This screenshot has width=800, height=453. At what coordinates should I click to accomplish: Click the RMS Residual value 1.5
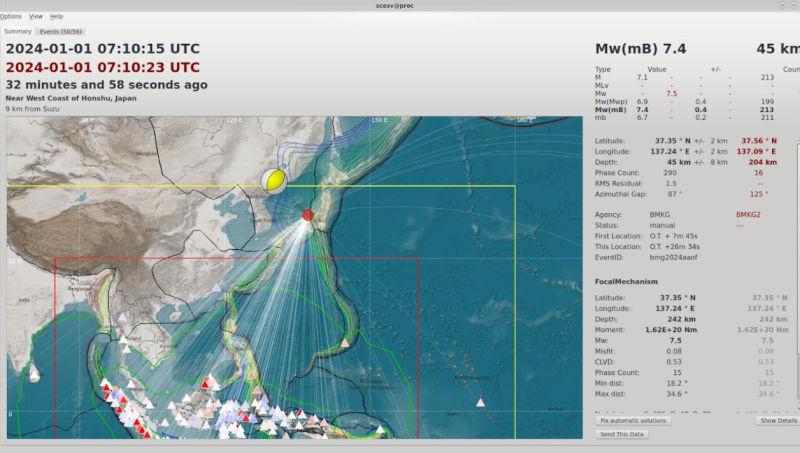[671, 184]
